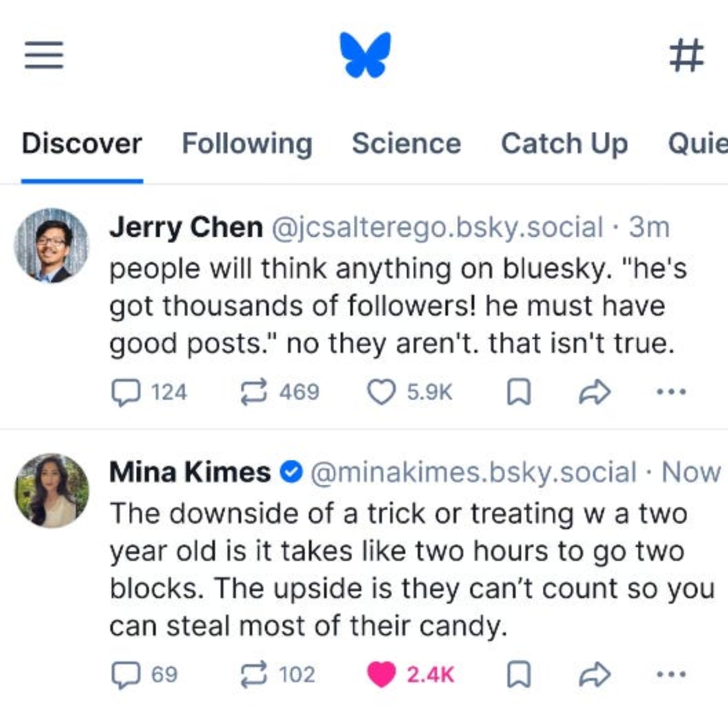
Task: Share Jerry Chen's post
Action: coord(594,392)
